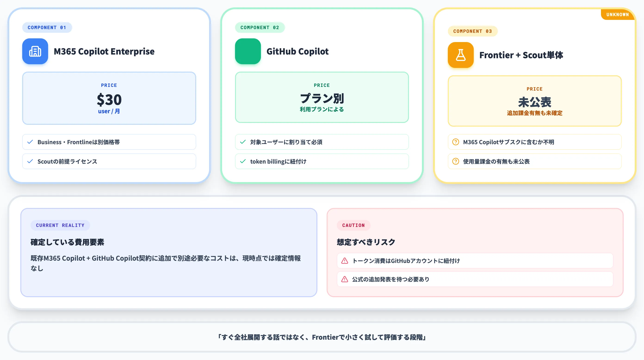Click the warning icon beside トークン消費はGitHubアカウントに紐付け
This screenshot has height=360, width=644.
(x=344, y=261)
